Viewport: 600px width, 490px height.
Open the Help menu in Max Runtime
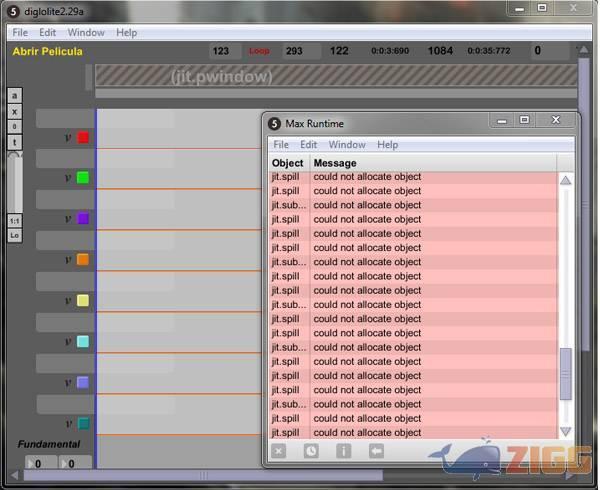(387, 145)
